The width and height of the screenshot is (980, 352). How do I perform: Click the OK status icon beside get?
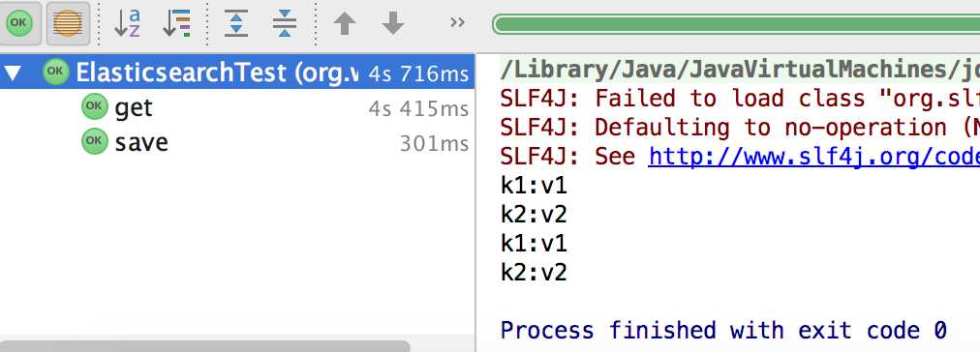(x=94, y=106)
